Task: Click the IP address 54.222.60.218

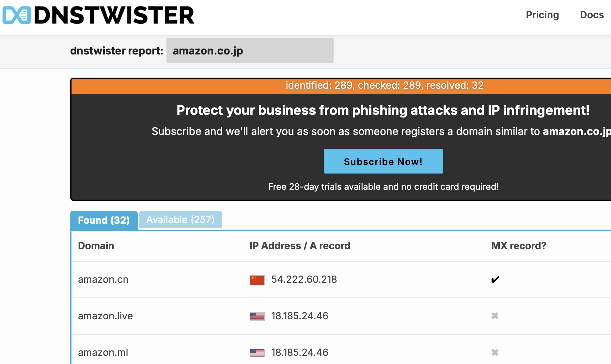Action: click(304, 280)
